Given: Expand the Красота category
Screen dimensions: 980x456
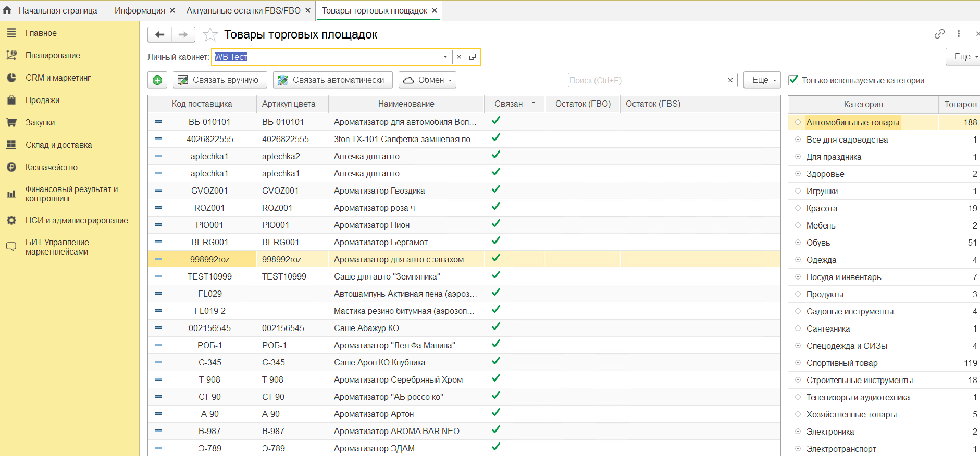Looking at the screenshot, I should tap(798, 208).
